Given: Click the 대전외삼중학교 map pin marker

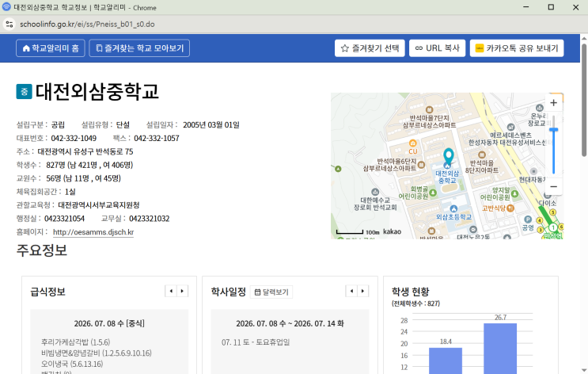Looking at the screenshot, I should coord(448,157).
